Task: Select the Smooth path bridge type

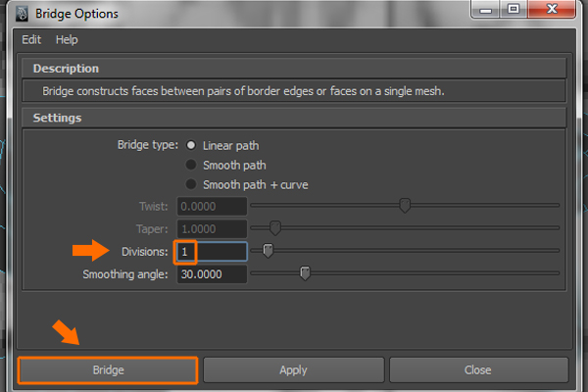Action: pos(191,165)
